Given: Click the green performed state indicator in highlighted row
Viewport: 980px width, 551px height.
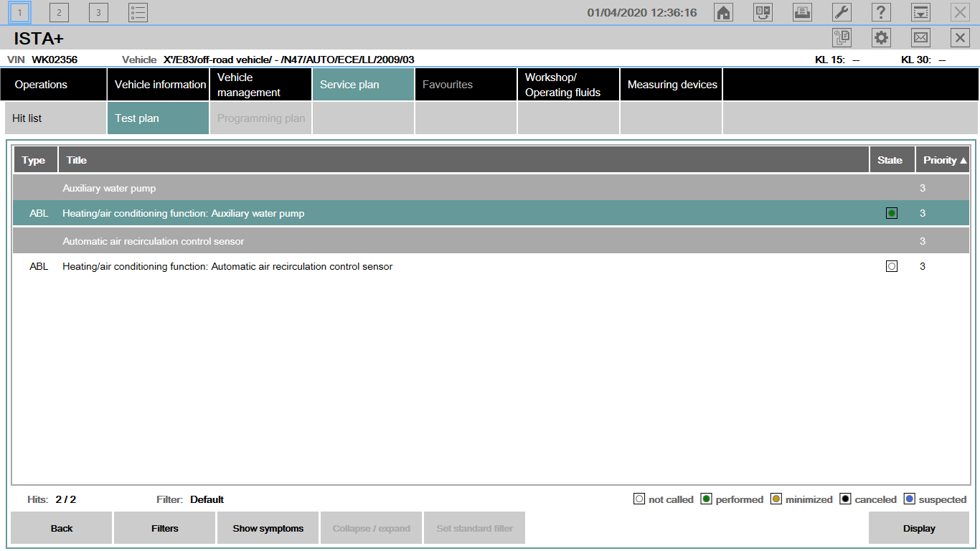Looking at the screenshot, I should [891, 213].
